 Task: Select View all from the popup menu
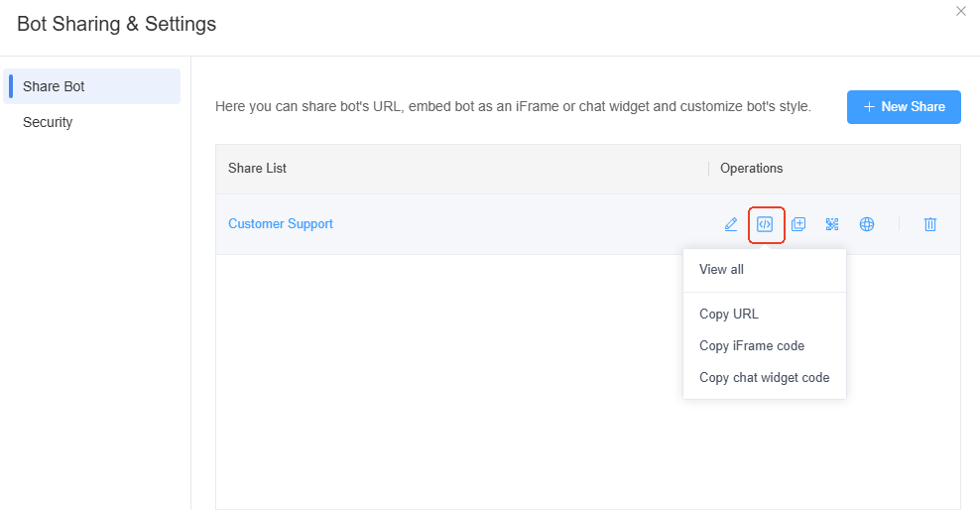[x=765, y=269]
